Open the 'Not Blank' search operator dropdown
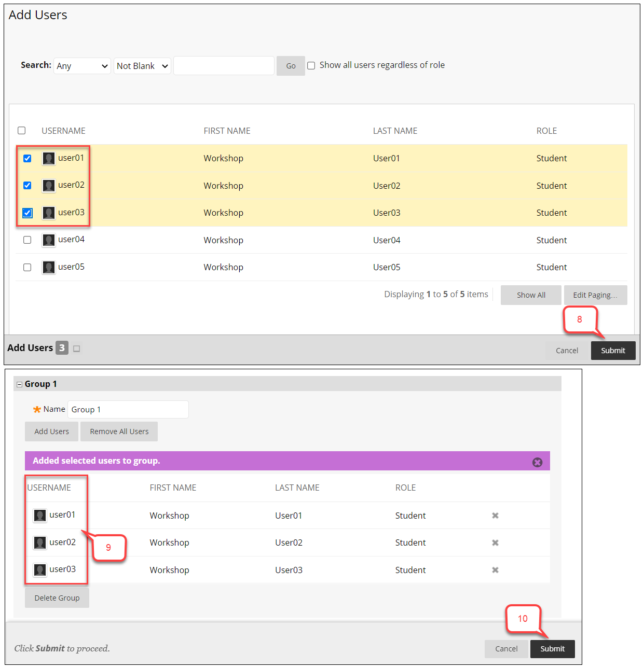Viewport: 644px width, 668px height. [142, 66]
